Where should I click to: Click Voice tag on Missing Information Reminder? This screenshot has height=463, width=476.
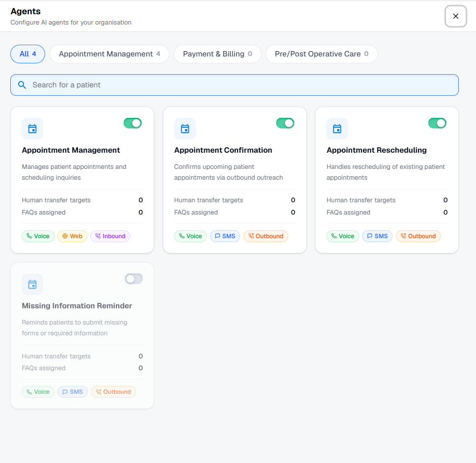[x=38, y=392]
